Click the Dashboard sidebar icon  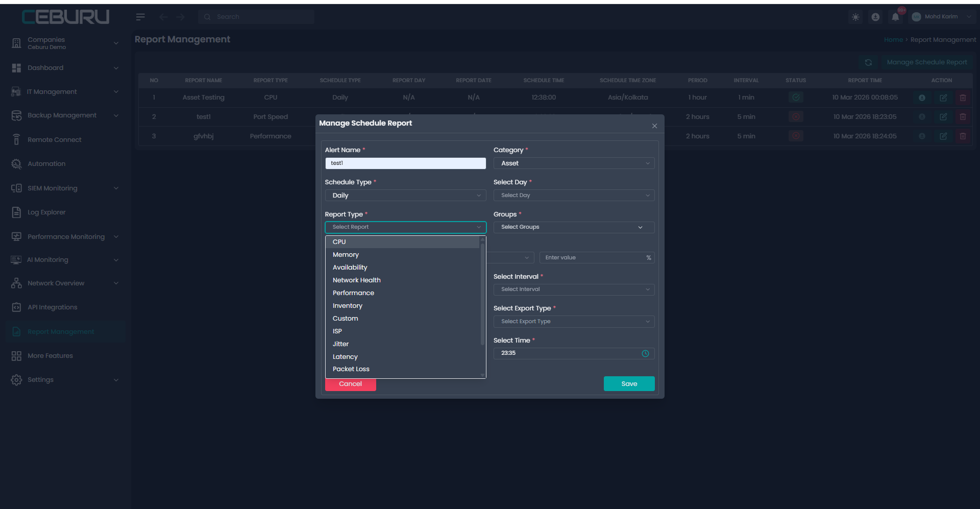click(16, 68)
